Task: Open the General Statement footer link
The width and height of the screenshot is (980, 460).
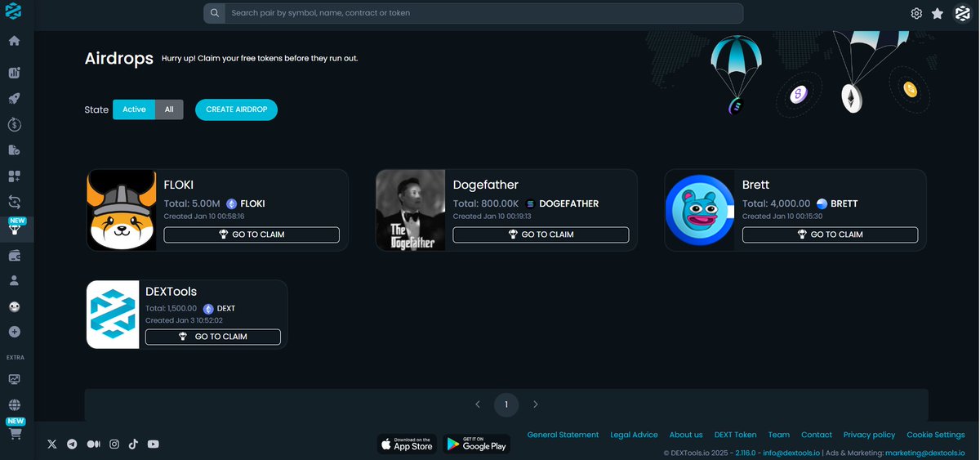Action: (x=563, y=435)
